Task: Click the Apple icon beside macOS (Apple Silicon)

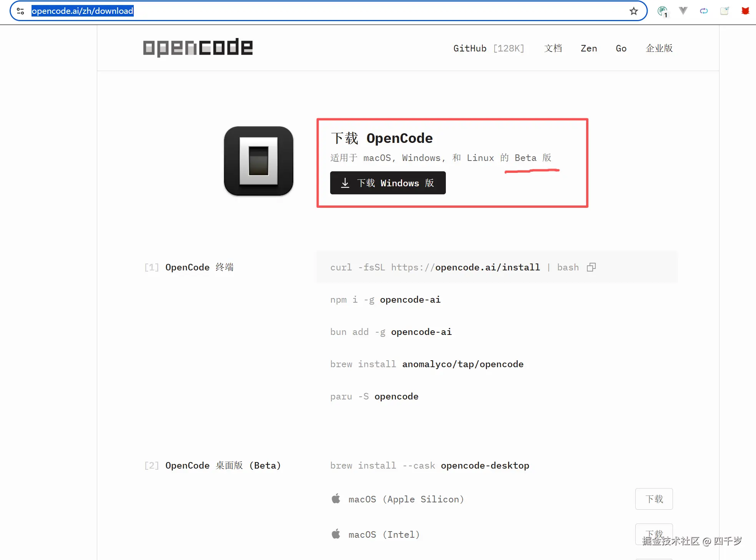Action: pyautogui.click(x=336, y=498)
